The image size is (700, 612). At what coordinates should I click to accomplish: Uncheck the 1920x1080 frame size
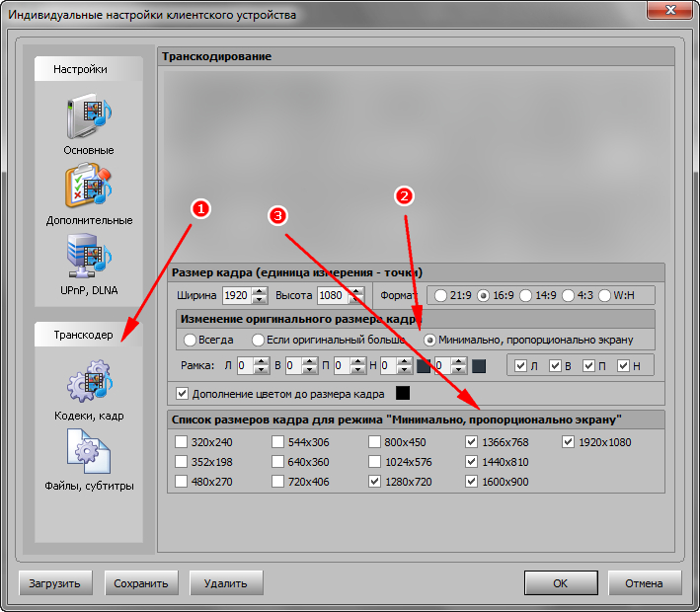click(569, 442)
